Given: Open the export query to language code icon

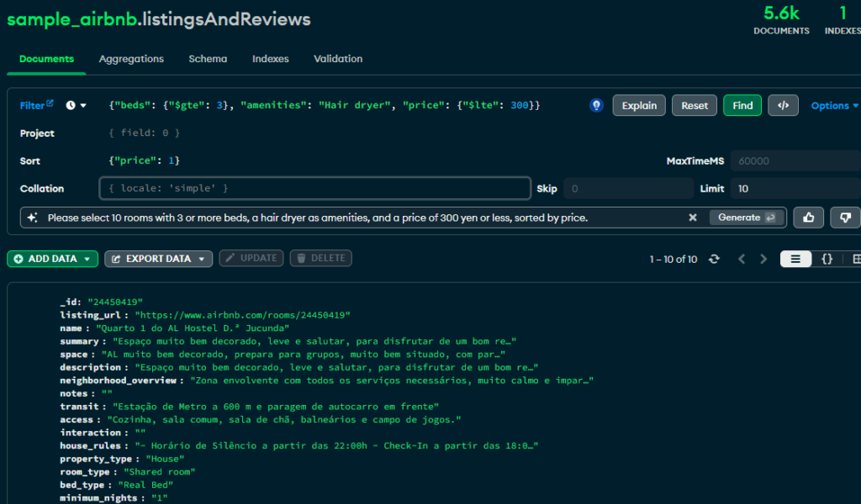Looking at the screenshot, I should 783,105.
